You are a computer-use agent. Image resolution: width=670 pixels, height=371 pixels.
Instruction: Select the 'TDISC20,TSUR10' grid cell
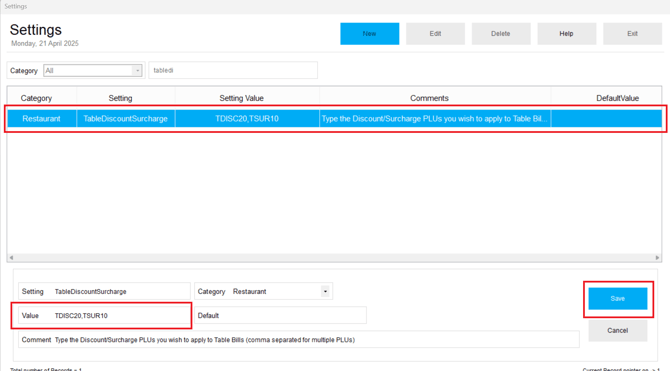coord(247,119)
